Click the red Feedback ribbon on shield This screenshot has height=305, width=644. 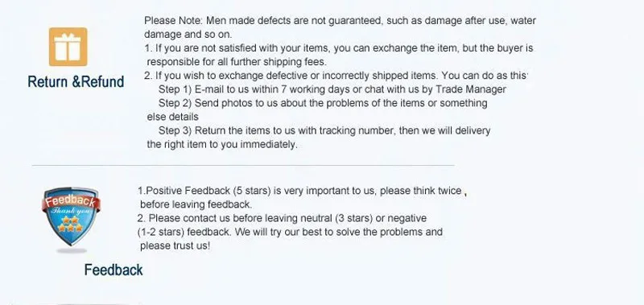point(71,202)
